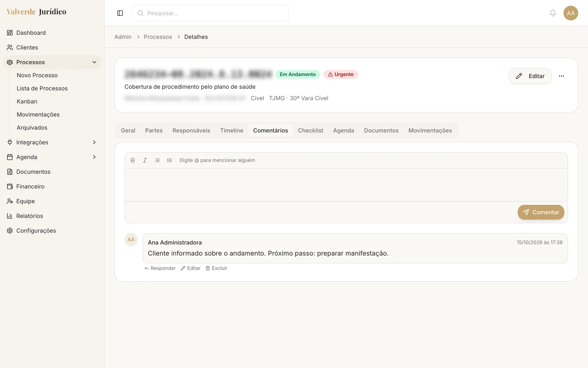Viewport: 588px width, 368px height.
Task: Open the Checklist tab
Action: tap(311, 131)
